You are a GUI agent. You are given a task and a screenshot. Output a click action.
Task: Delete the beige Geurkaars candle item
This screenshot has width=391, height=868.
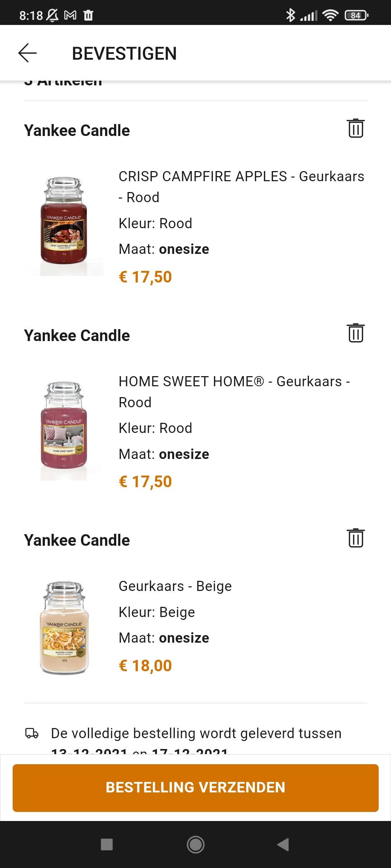click(356, 538)
